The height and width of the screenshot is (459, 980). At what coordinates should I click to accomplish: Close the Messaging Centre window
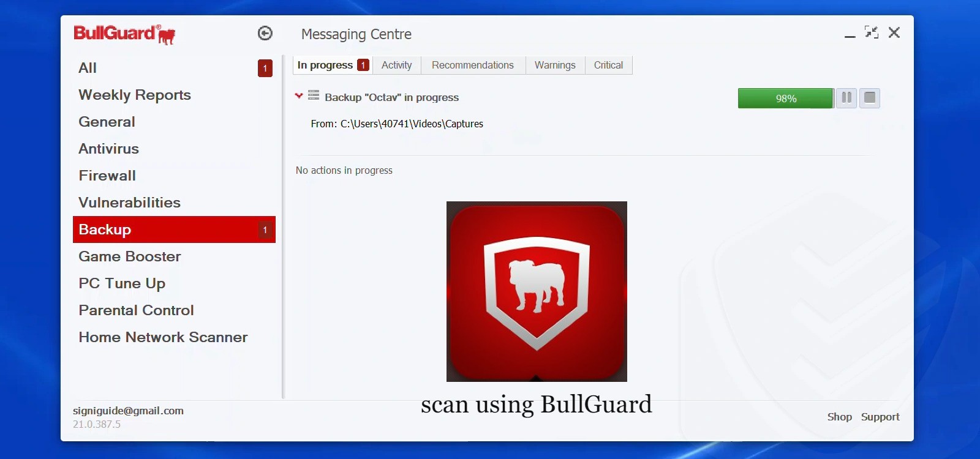(894, 32)
